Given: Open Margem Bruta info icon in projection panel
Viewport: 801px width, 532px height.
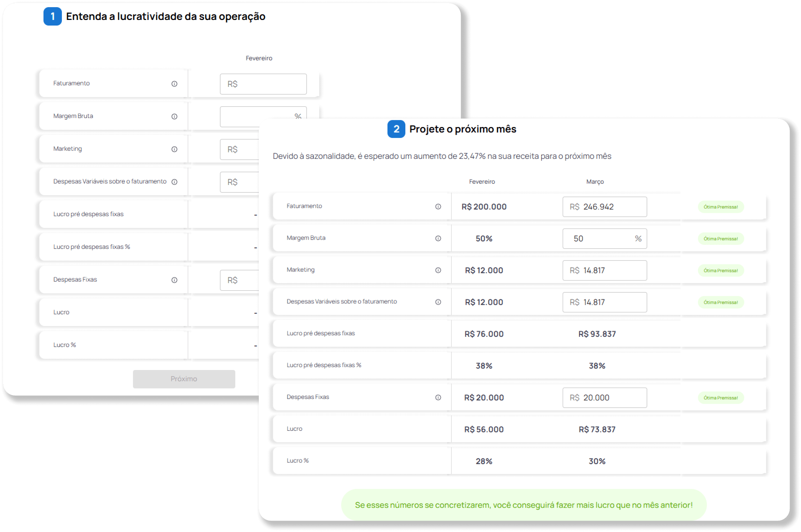Looking at the screenshot, I should [x=438, y=238].
